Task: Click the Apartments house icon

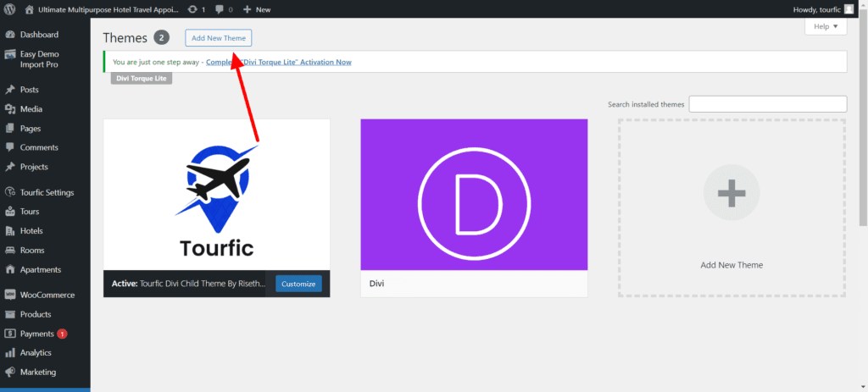Action: [9, 270]
